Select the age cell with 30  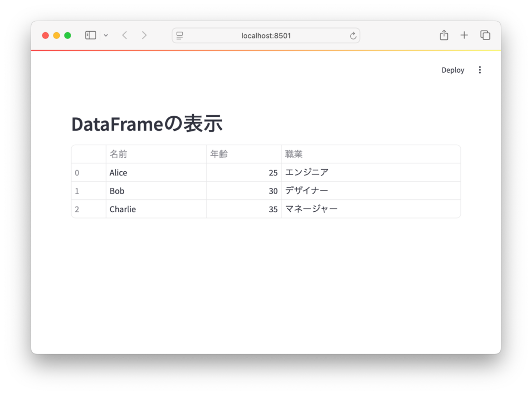244,191
